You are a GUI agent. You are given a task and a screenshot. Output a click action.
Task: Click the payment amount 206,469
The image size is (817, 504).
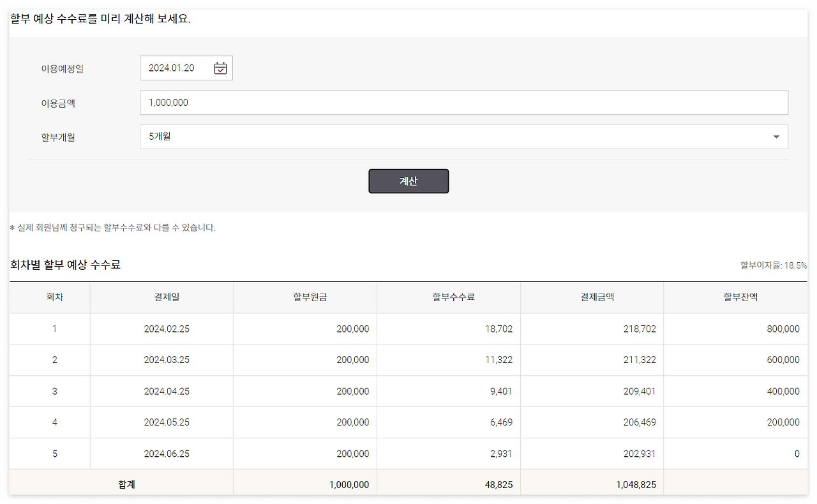coord(640,422)
